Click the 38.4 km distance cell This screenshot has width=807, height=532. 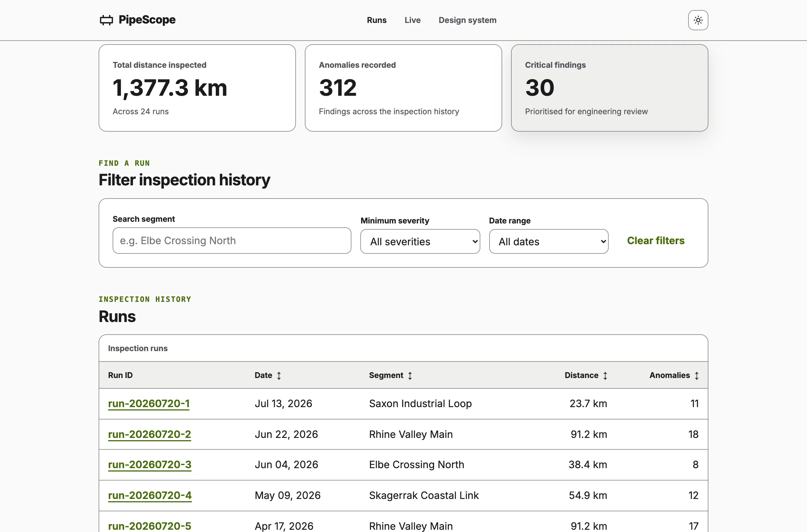[x=588, y=465]
